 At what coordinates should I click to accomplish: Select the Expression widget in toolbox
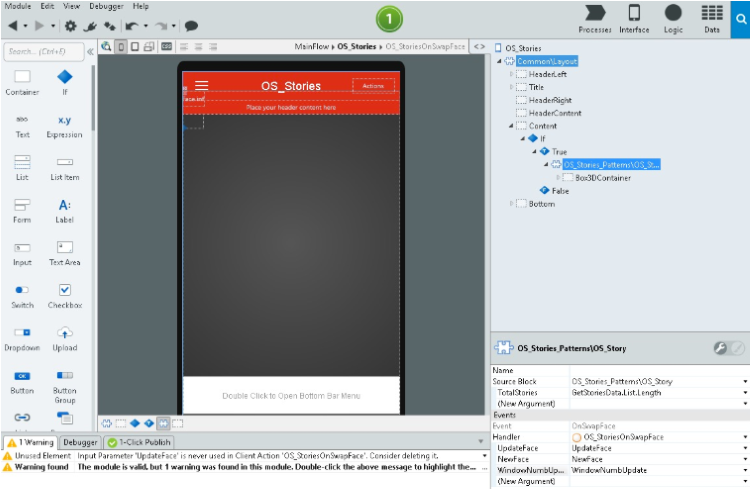click(x=64, y=125)
